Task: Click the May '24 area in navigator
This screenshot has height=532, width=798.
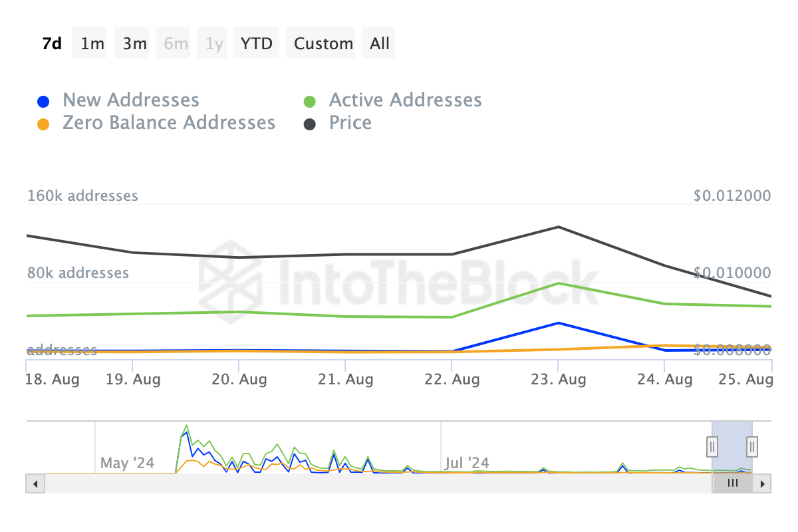Action: (x=127, y=462)
